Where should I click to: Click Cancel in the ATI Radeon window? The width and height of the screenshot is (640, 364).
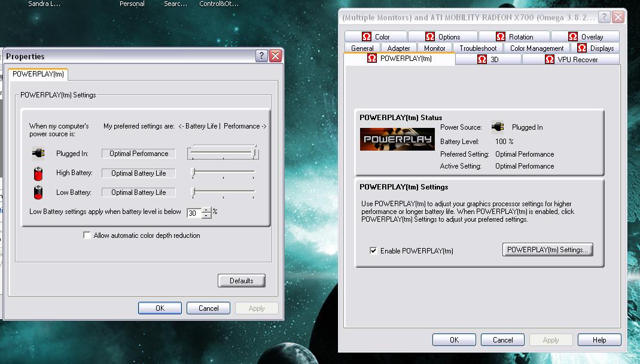[x=502, y=340]
